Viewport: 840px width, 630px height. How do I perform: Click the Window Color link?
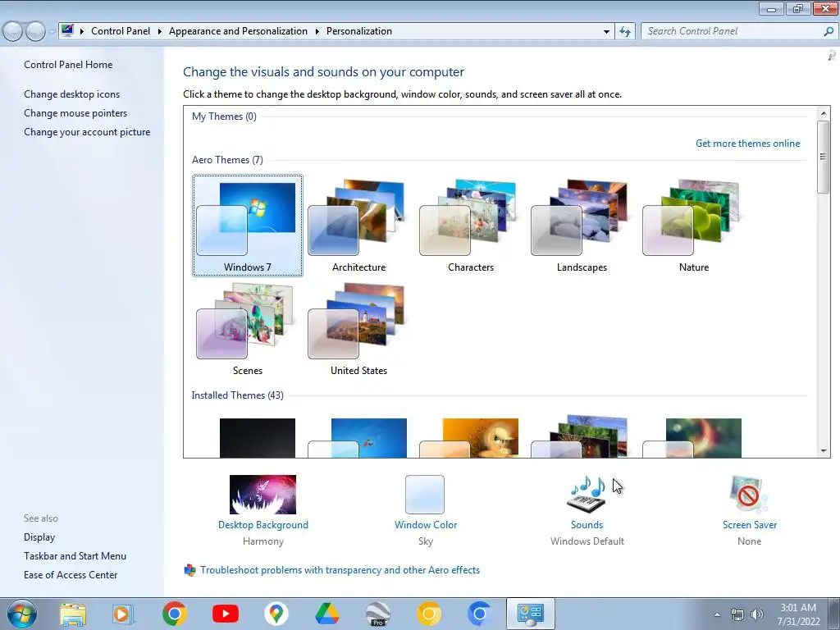426,525
